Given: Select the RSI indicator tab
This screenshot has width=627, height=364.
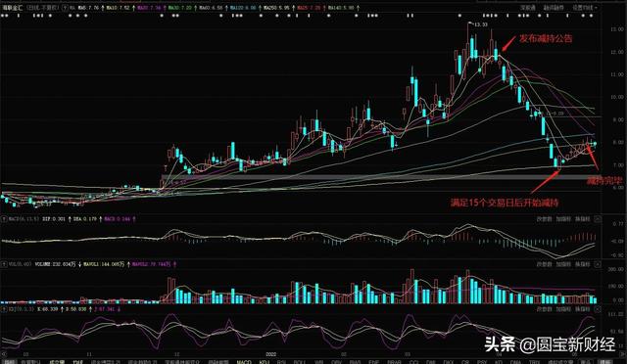Looking at the screenshot, I should 281,362.
